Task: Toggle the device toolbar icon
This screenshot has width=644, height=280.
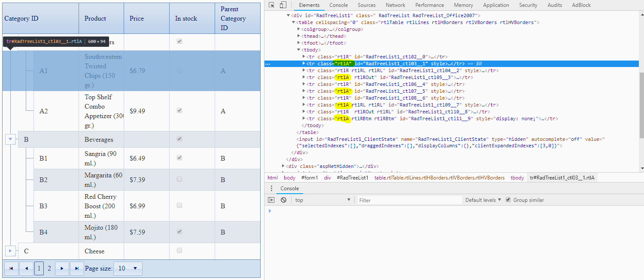Action: (x=283, y=5)
